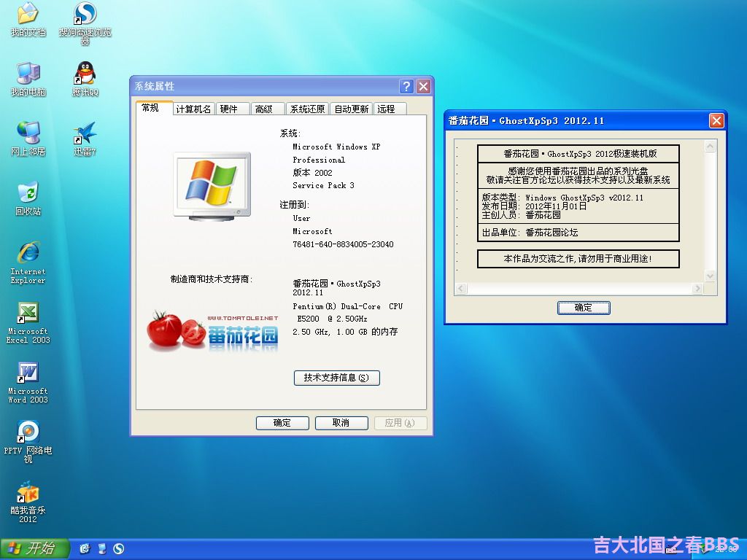The width and height of the screenshot is (747, 560).
Task: Switch to the 计算机名 tab
Action: coord(193,109)
